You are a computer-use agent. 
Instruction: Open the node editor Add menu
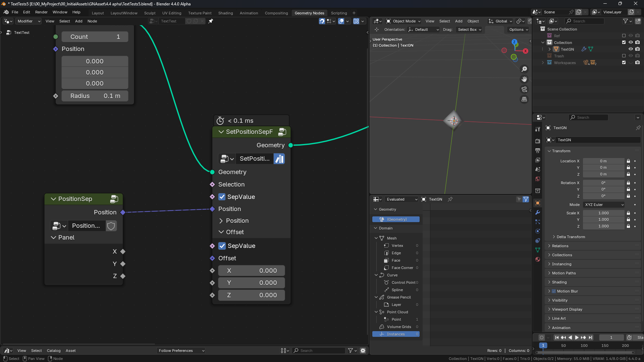(78, 21)
